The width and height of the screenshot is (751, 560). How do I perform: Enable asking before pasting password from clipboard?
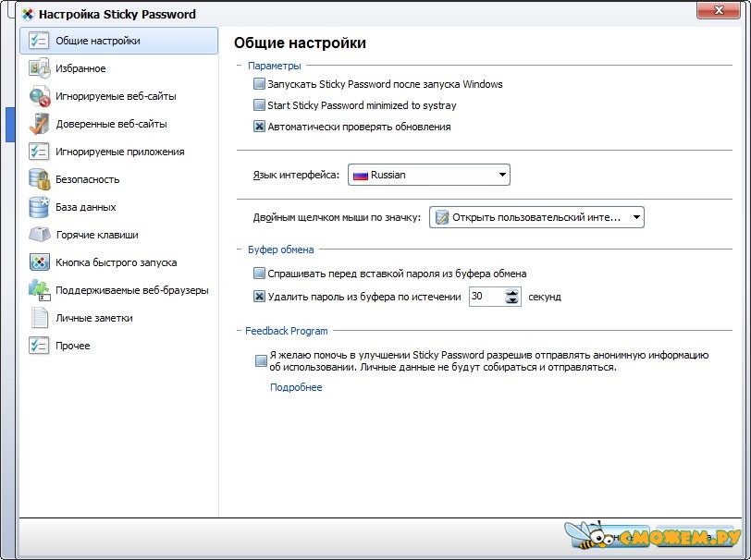[x=259, y=274]
